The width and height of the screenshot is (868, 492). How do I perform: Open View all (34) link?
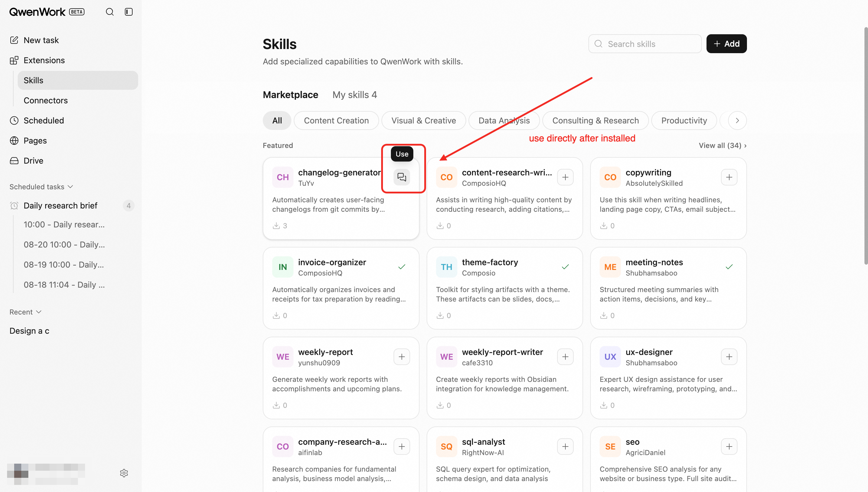click(x=722, y=145)
